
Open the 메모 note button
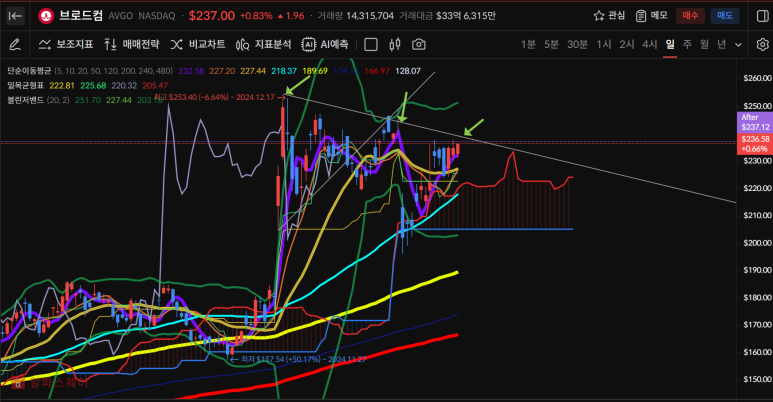pos(651,16)
